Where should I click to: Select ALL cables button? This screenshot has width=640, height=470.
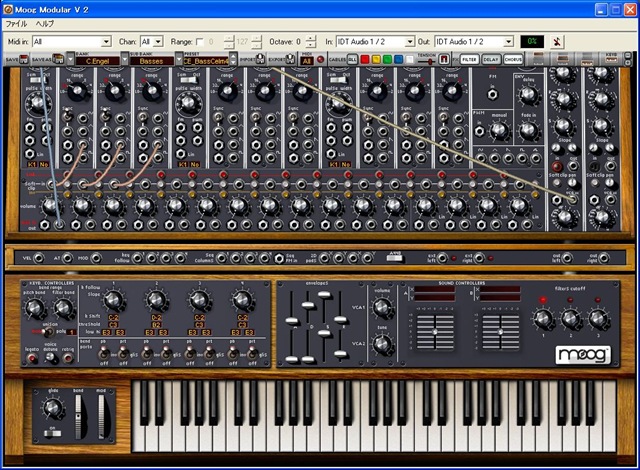352,60
